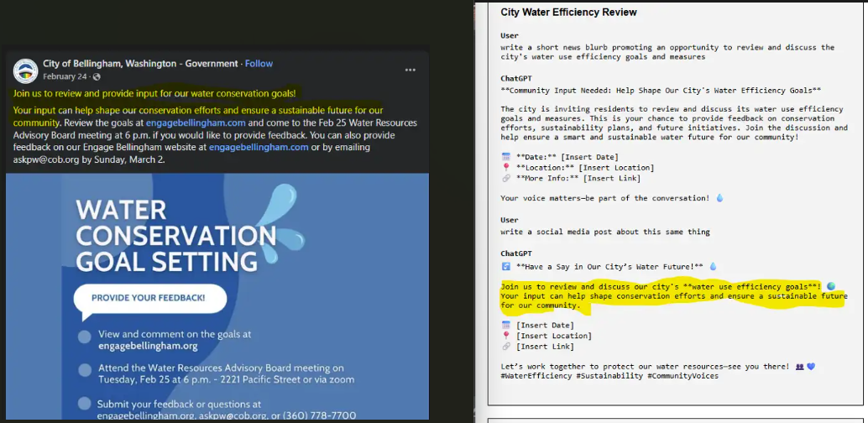Click the City of Bellingham profile avatar
Screen dimensions: 868x423
click(x=26, y=70)
